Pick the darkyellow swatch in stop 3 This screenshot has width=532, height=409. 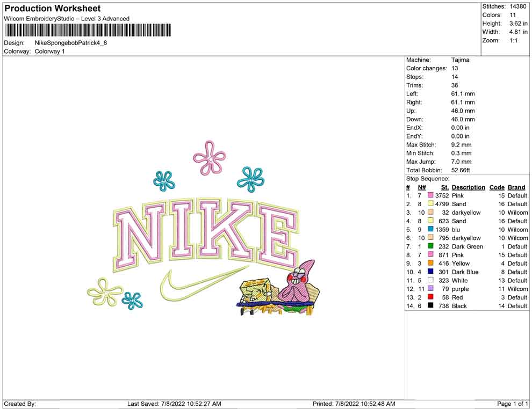(430, 212)
